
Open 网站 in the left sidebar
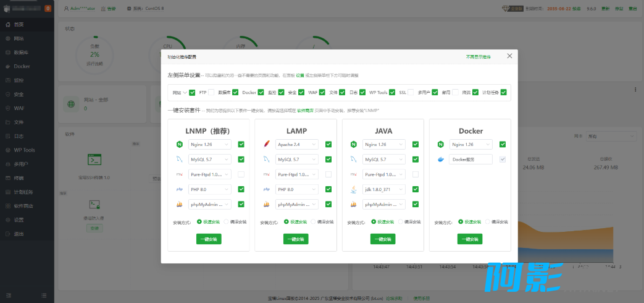point(19,38)
